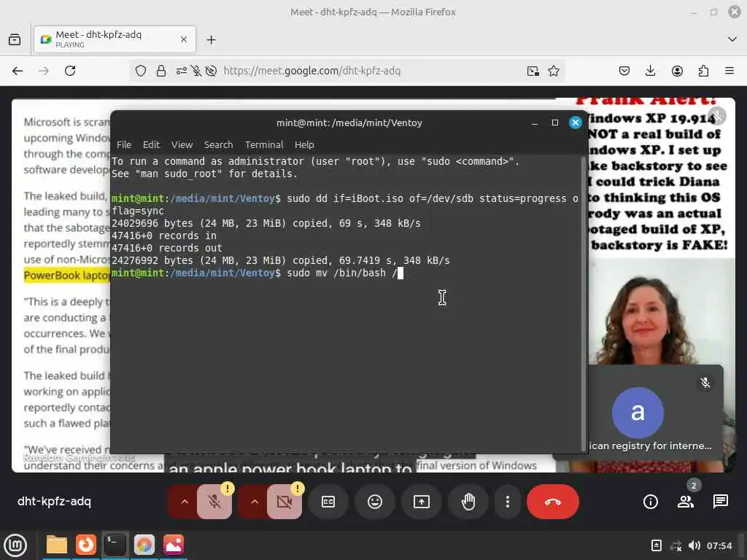Open the Files folder in taskbar
The width and height of the screenshot is (747, 560).
pos(57,545)
